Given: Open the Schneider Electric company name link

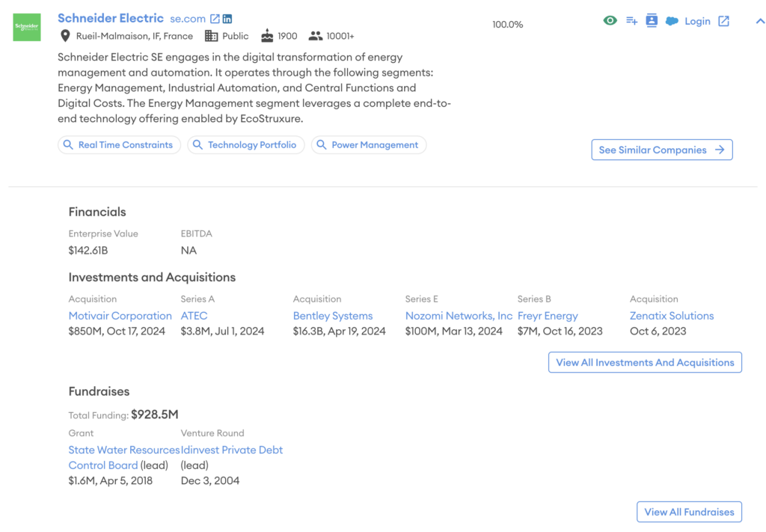Looking at the screenshot, I should click(111, 18).
